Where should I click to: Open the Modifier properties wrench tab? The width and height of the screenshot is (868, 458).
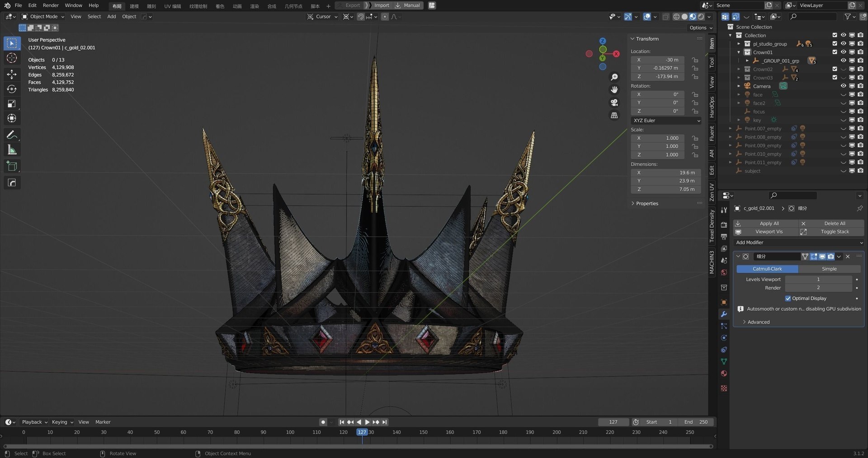[x=724, y=314]
